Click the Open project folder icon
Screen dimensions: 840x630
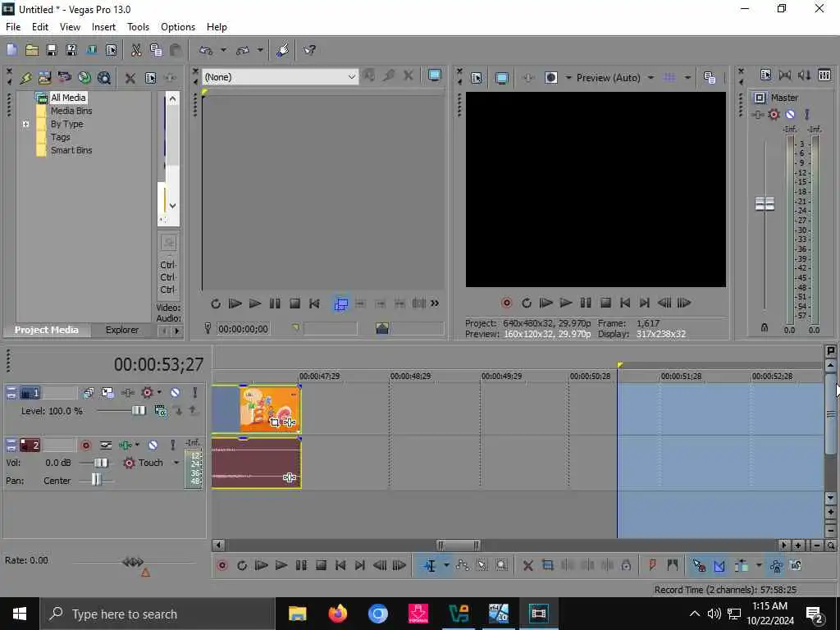pyautogui.click(x=32, y=50)
